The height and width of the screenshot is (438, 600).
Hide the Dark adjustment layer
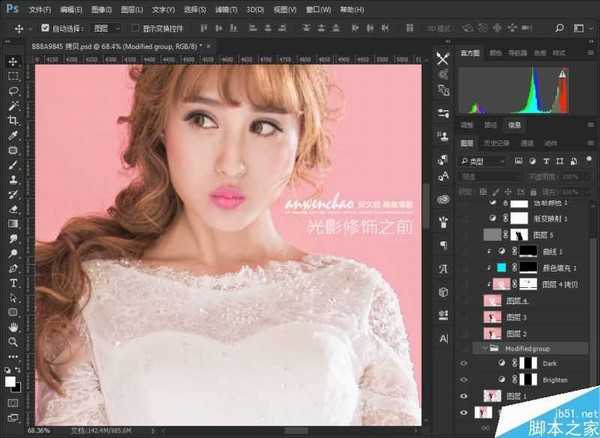(464, 363)
